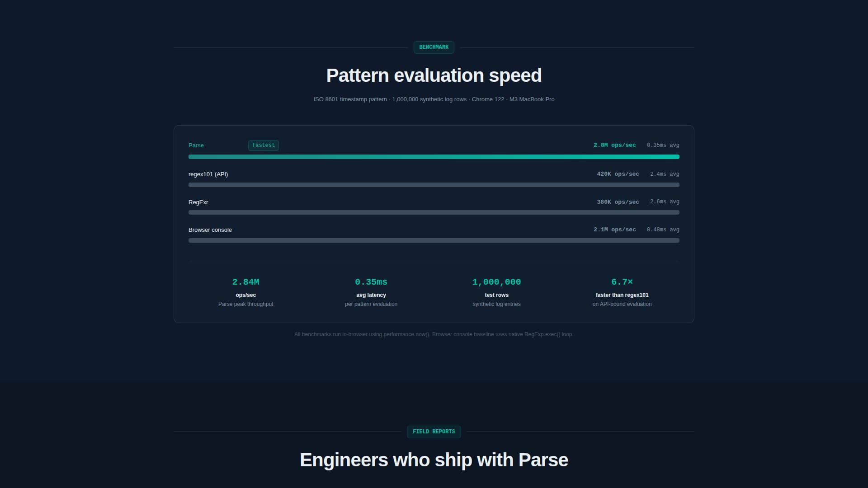
Task: Click the 'Parse peak throughput' caption
Action: (x=245, y=304)
